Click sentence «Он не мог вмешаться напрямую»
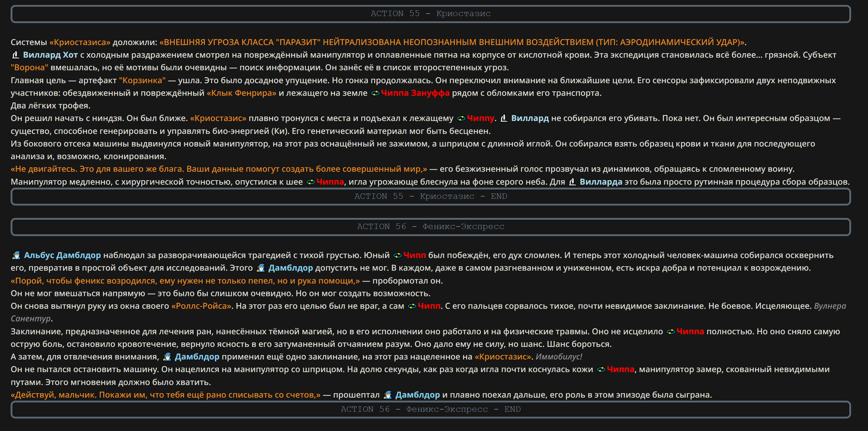 (78, 293)
